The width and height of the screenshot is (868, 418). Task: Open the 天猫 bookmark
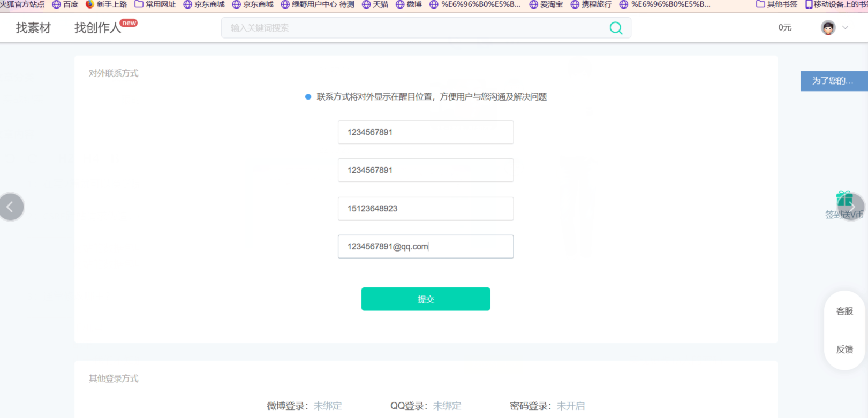pos(375,4)
